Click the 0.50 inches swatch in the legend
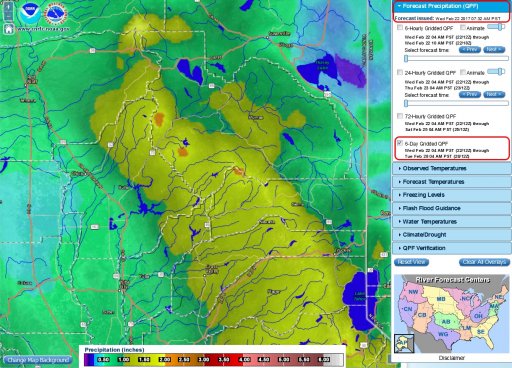Image resolution: width=512 pixels, height=368 pixels. [x=103, y=360]
